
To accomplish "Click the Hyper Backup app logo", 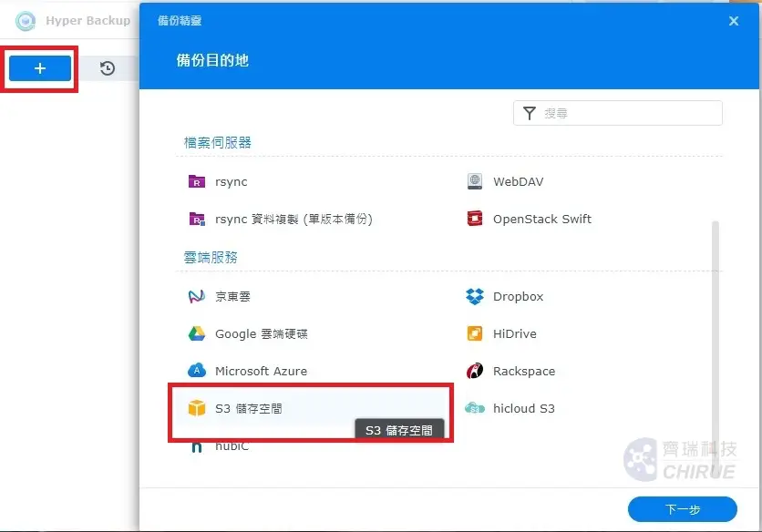I will (26, 21).
